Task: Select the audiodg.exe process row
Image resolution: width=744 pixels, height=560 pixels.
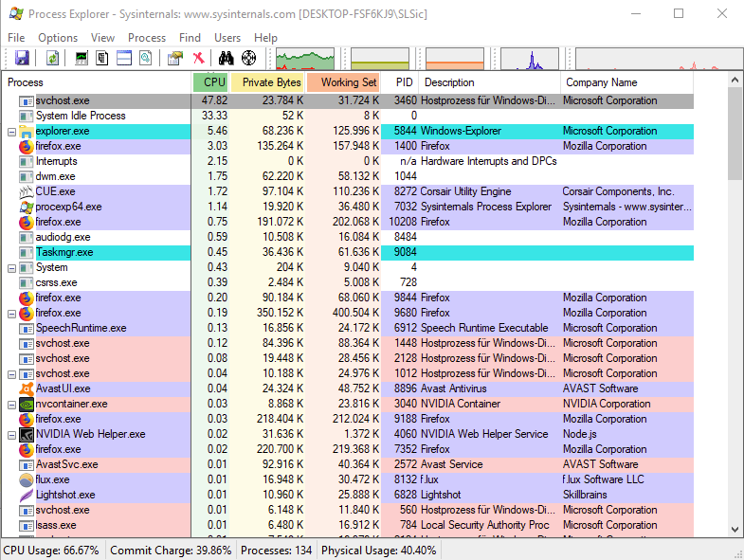Action: pos(348,237)
